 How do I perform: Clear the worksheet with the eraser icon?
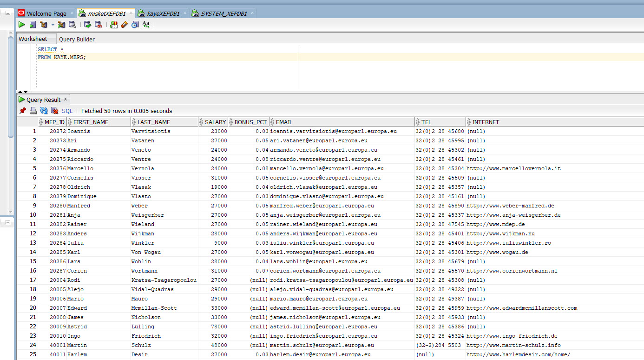tap(124, 25)
